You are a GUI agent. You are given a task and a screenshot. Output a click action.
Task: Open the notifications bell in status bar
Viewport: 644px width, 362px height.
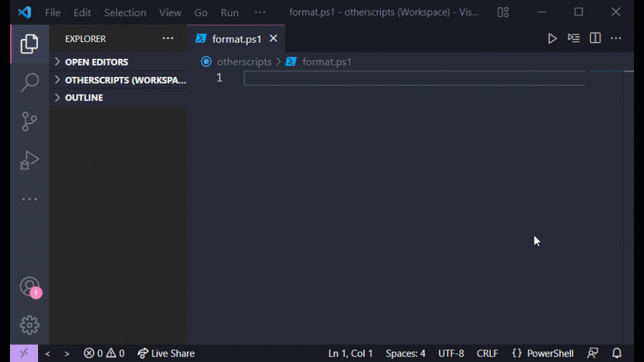617,353
